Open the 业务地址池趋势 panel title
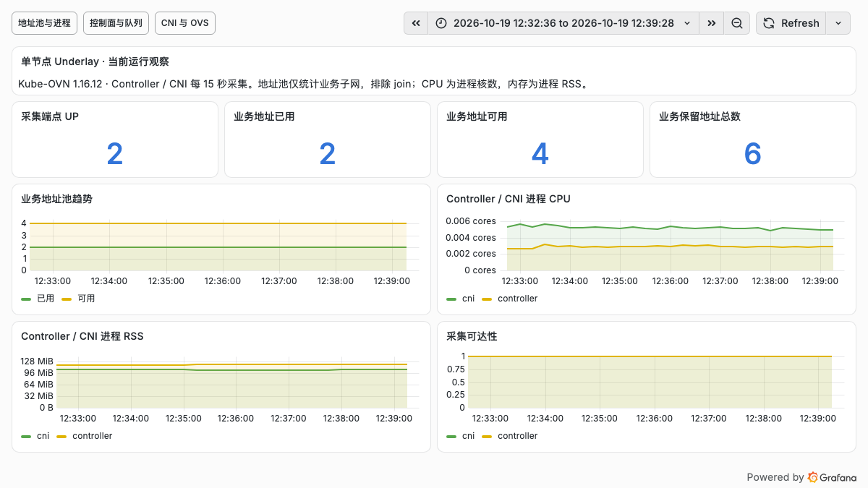This screenshot has width=868, height=488. [56, 199]
